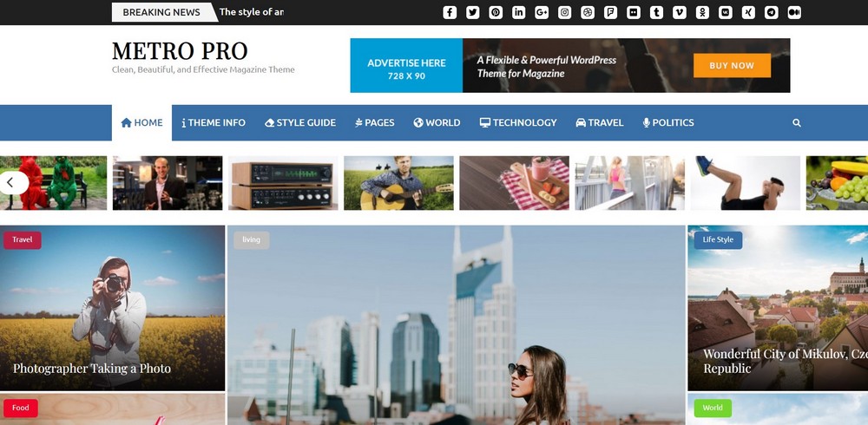Click the Food category tag
Screen dimensions: 868x425
(x=21, y=408)
